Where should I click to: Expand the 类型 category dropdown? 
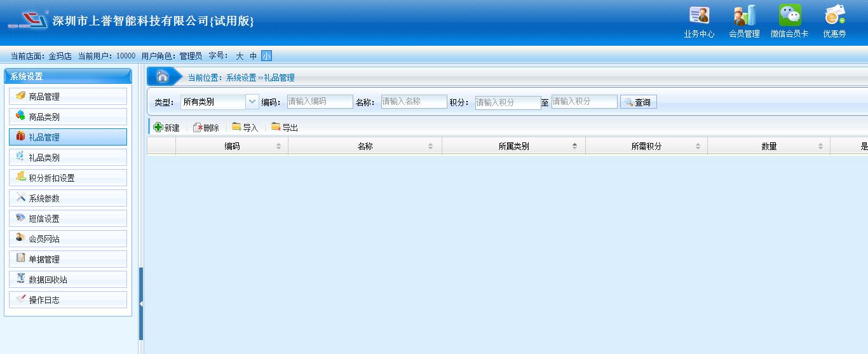pyautogui.click(x=252, y=102)
